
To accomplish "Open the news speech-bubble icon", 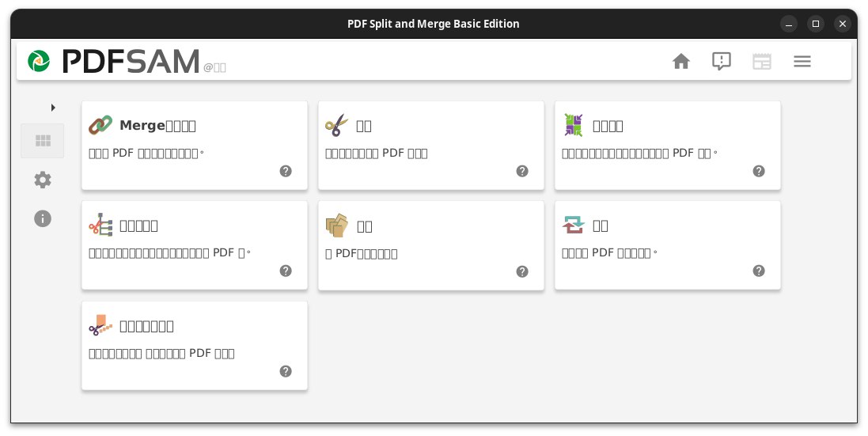I will point(721,61).
